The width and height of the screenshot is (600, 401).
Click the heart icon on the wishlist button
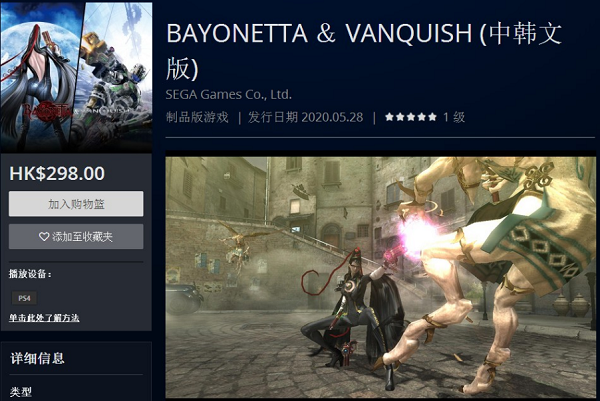44,237
